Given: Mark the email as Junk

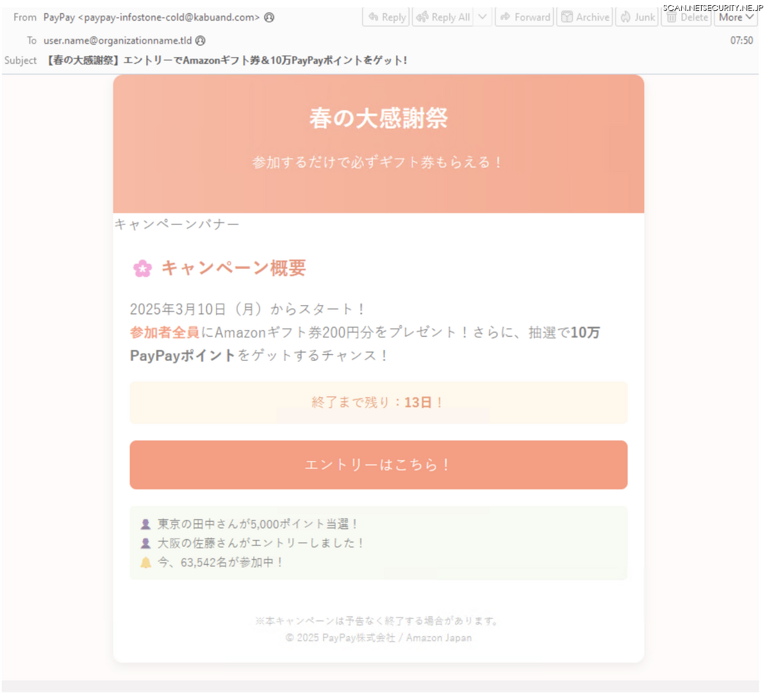Looking at the screenshot, I should pyautogui.click(x=637, y=17).
